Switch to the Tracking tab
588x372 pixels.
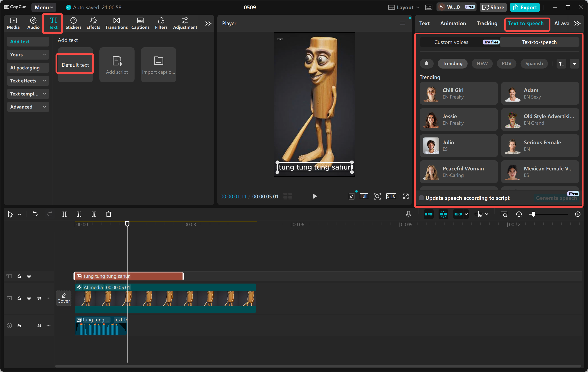coord(487,23)
